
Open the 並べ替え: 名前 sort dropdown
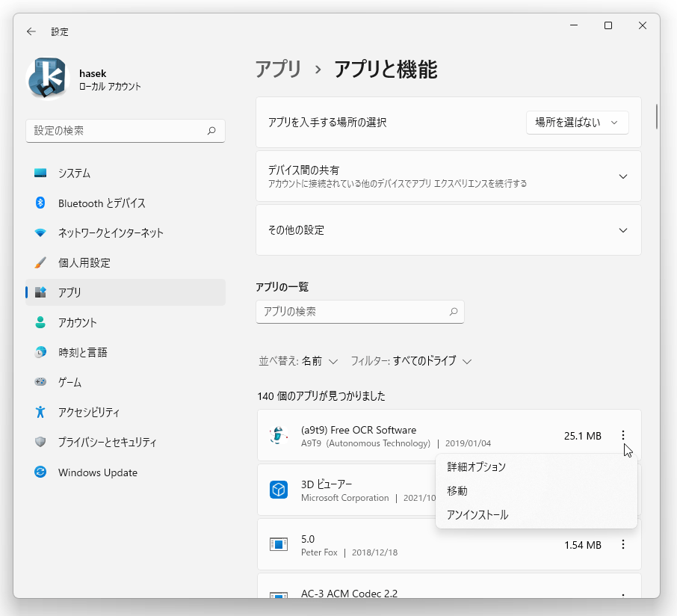coord(298,360)
